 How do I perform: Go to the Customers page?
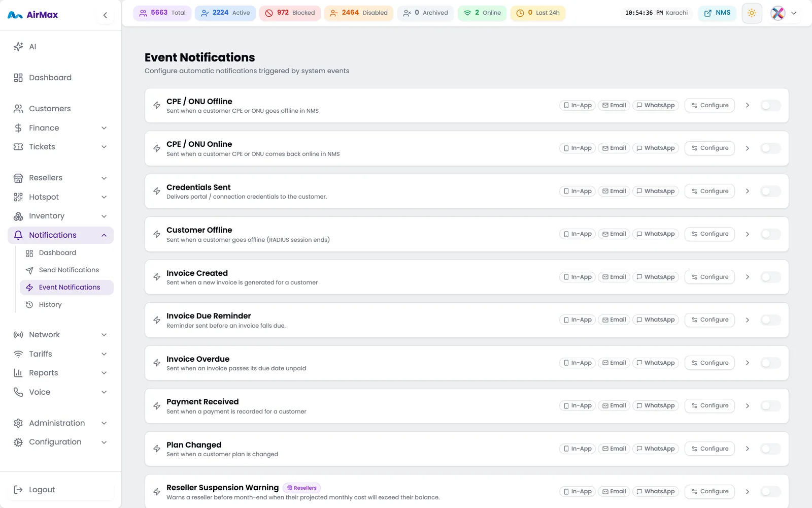click(60, 109)
